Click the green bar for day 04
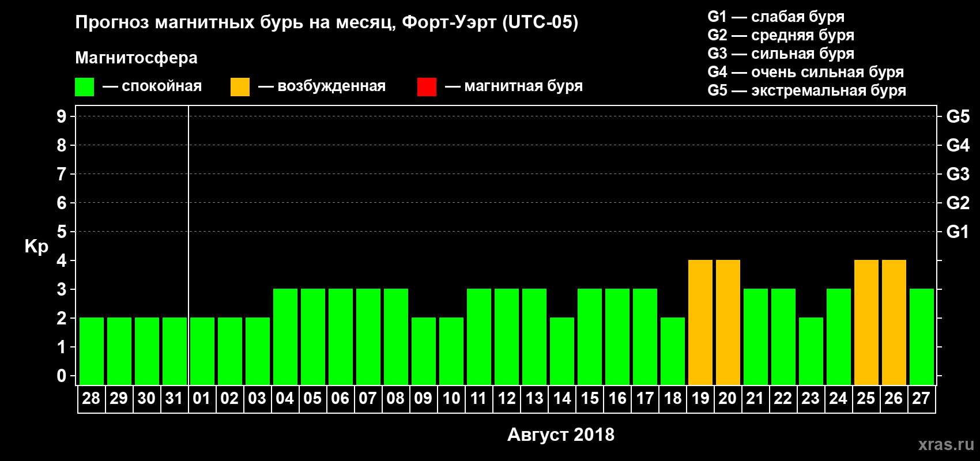The image size is (980, 461). point(285,337)
